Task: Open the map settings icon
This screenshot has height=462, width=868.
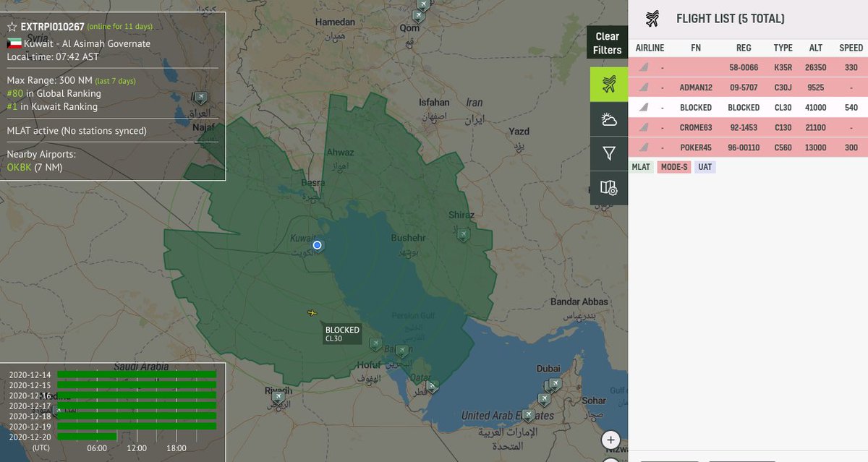Action: click(x=609, y=188)
